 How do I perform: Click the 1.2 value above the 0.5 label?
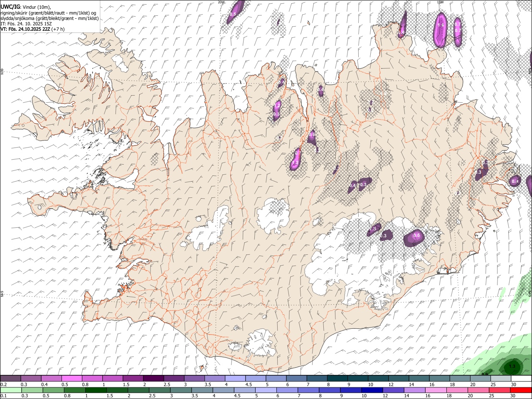(x=277, y=106)
